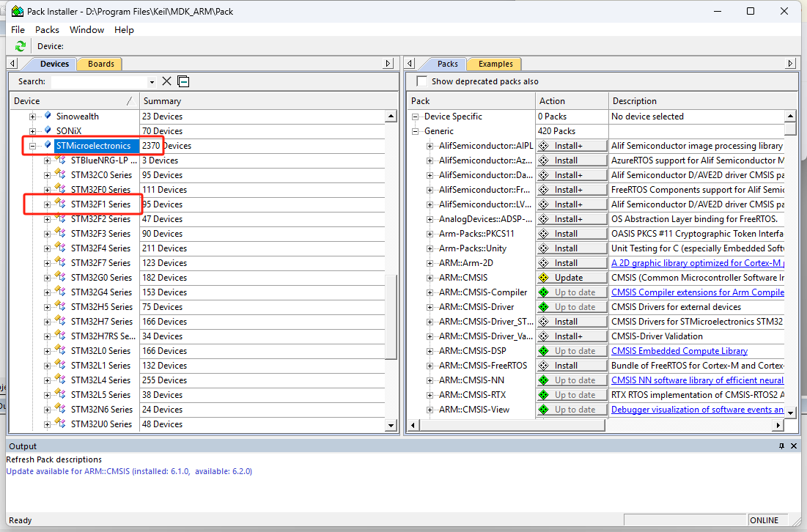The image size is (807, 532).
Task: Click the Sinowealth vendor diamond icon
Action: point(48,116)
